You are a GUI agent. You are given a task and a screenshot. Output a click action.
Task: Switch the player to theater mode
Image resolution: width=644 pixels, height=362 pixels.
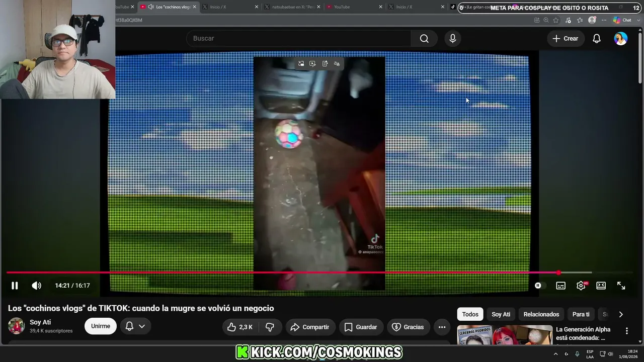601,286
